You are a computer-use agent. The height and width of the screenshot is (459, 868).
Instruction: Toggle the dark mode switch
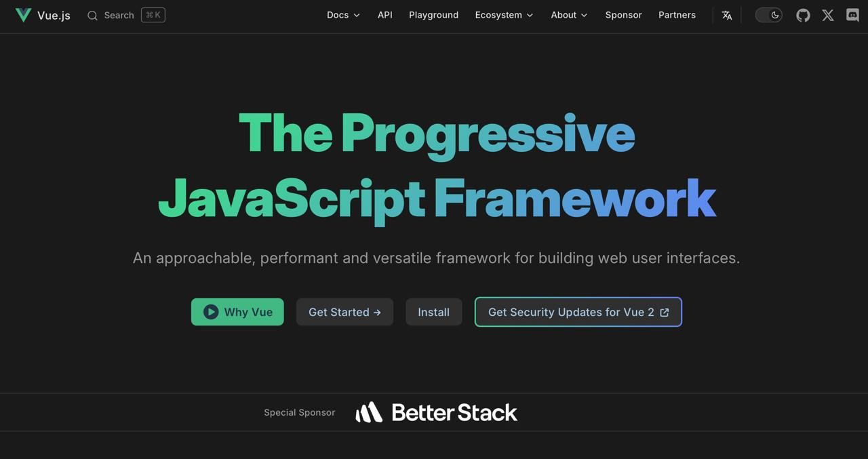pyautogui.click(x=769, y=15)
